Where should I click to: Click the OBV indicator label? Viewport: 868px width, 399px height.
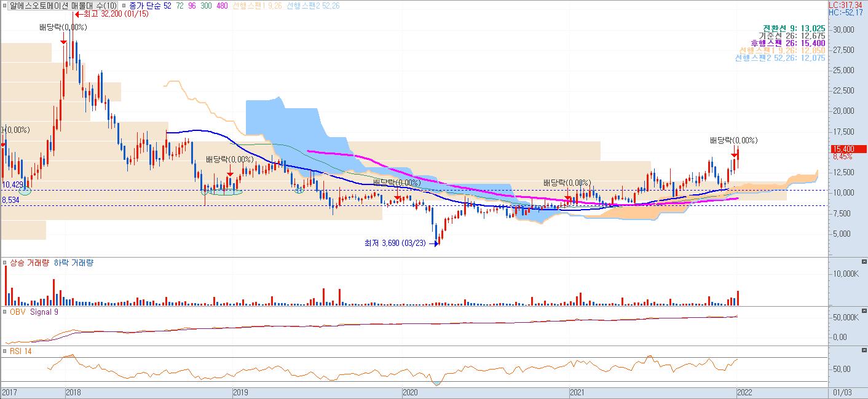pyautogui.click(x=17, y=312)
